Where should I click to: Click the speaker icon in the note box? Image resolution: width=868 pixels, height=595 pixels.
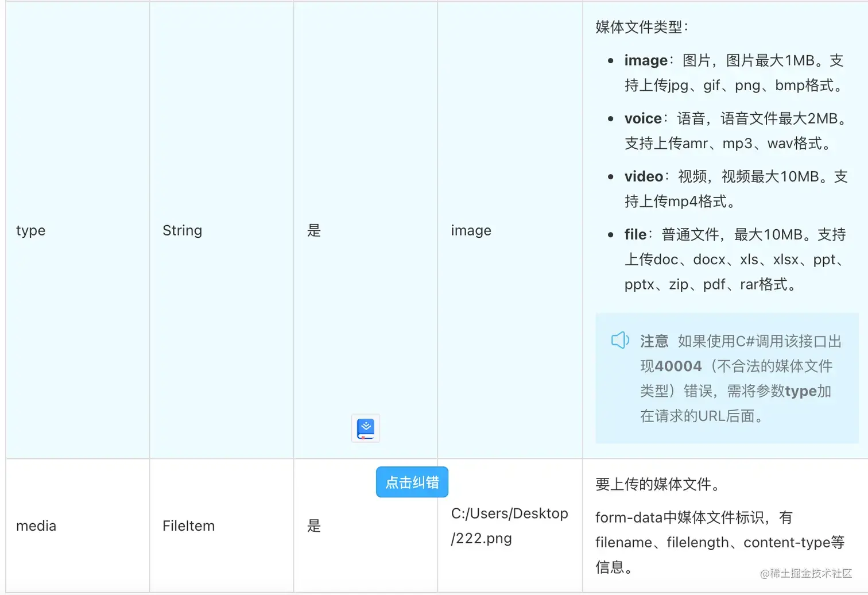click(x=620, y=340)
